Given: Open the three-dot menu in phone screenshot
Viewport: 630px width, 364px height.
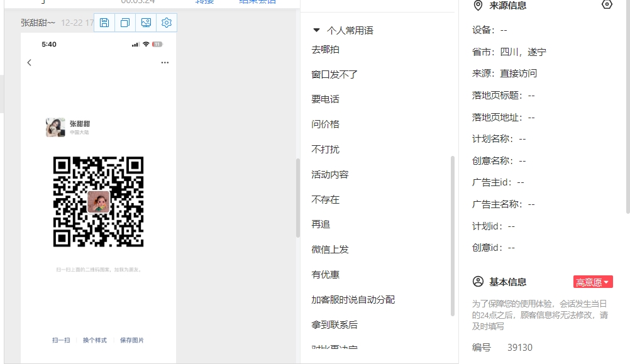Looking at the screenshot, I should [165, 62].
